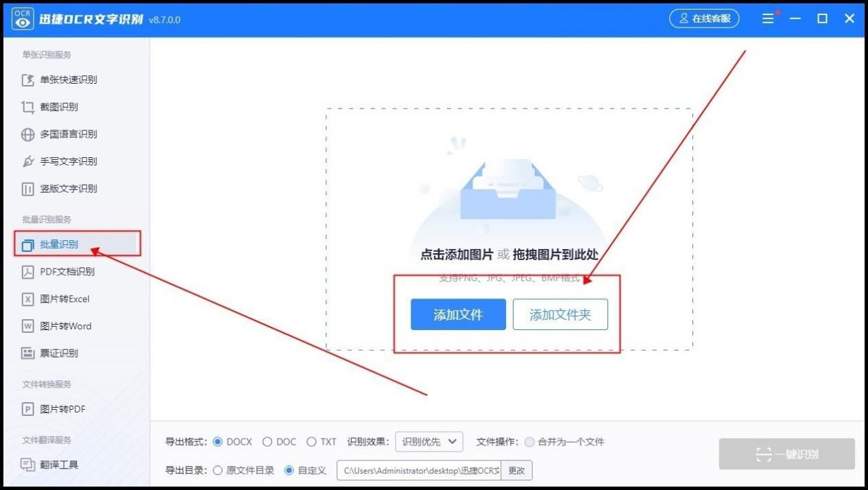The height and width of the screenshot is (490, 868).
Task: Open the hamburger menu at top right
Action: pos(768,19)
